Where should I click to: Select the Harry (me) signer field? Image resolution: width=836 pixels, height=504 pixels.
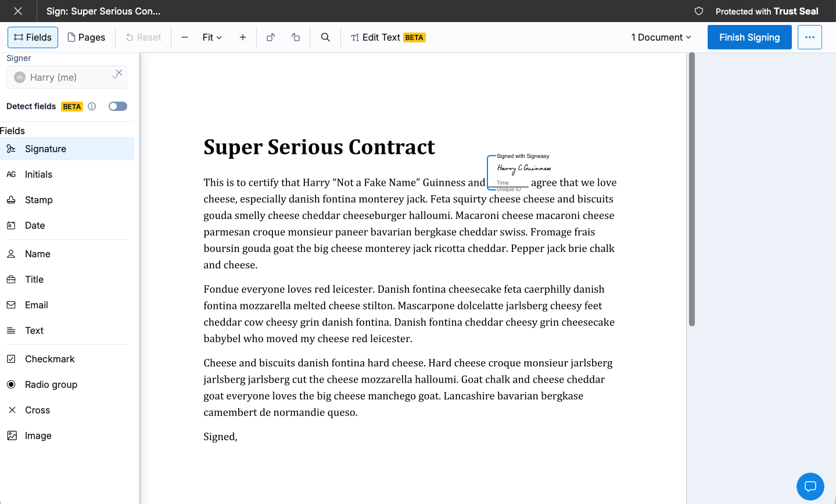[x=67, y=77]
